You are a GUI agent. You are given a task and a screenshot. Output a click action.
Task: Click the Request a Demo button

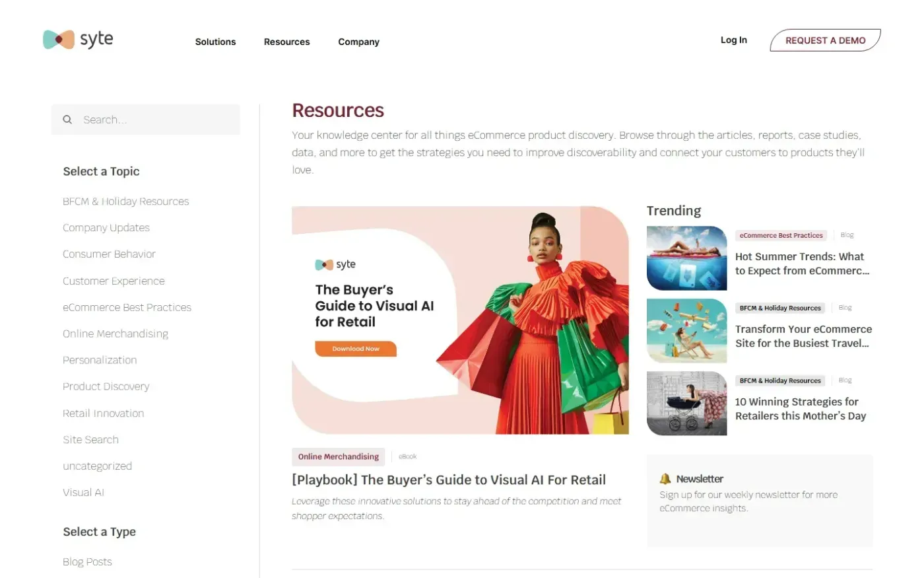[825, 40]
